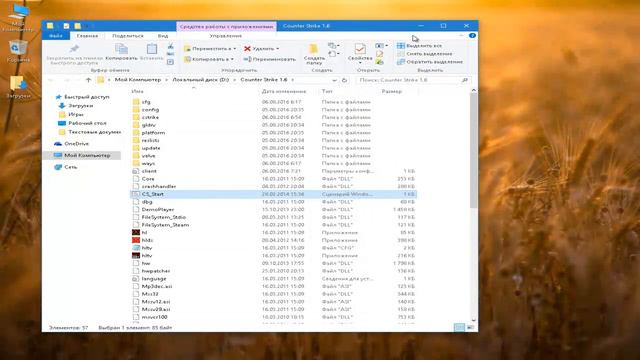Expand the arrow under Свойства button
The image size is (640, 360).
pyautogui.click(x=360, y=63)
